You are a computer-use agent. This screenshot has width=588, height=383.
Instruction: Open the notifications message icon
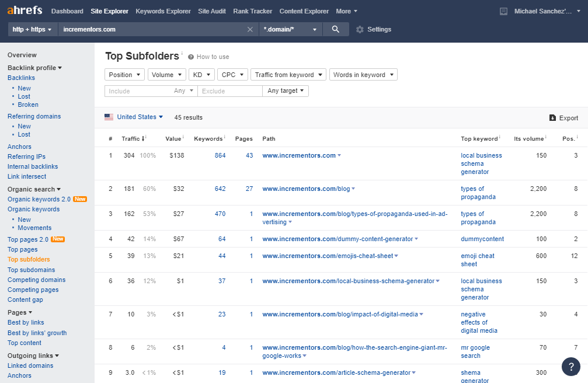coord(504,11)
